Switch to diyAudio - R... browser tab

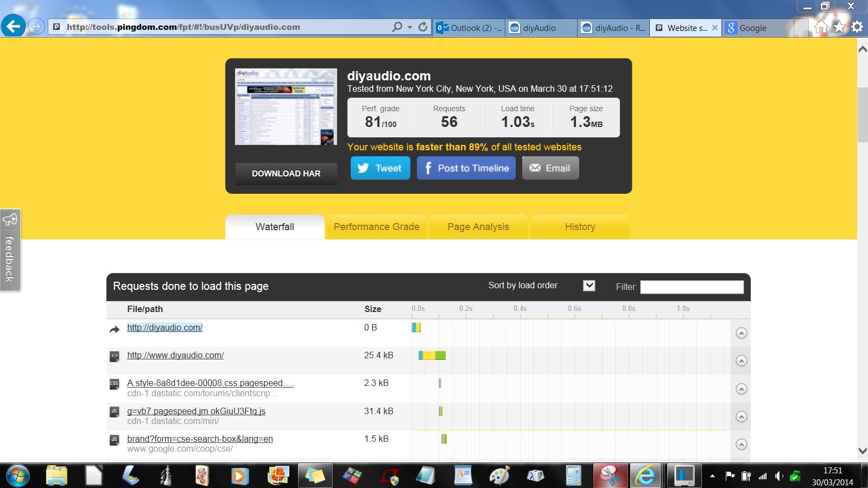614,28
